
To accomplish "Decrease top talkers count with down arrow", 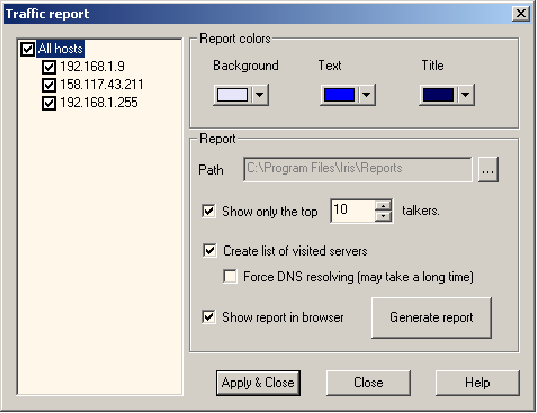I will pos(383,216).
